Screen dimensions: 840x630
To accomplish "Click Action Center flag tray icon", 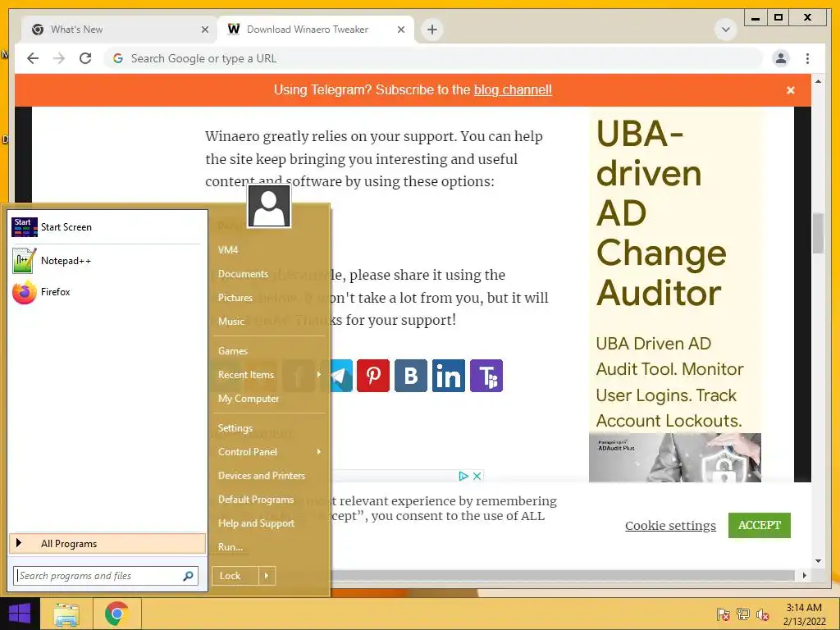I will pos(723,614).
